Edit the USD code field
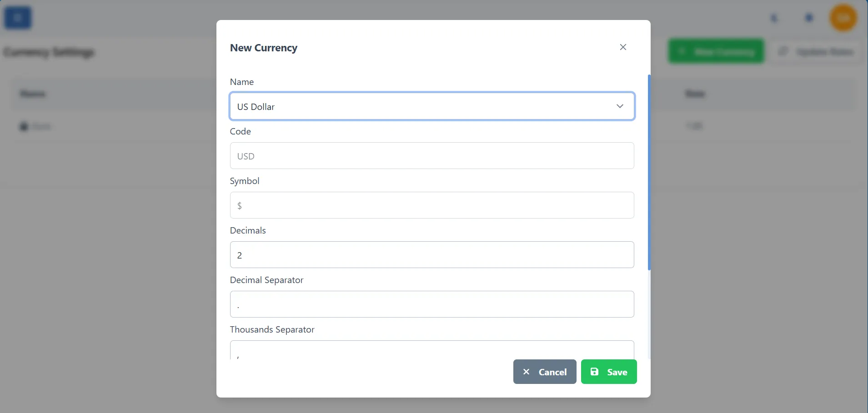 [x=431, y=155]
